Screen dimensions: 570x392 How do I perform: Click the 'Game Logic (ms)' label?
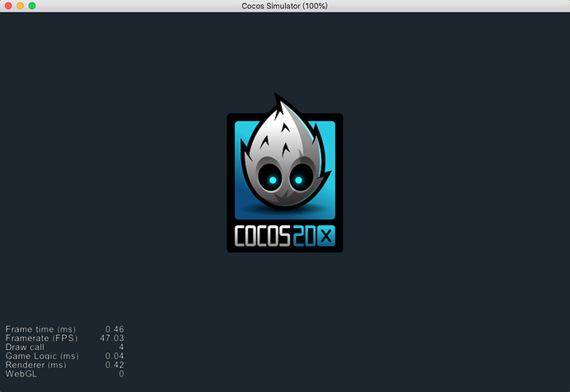point(42,356)
